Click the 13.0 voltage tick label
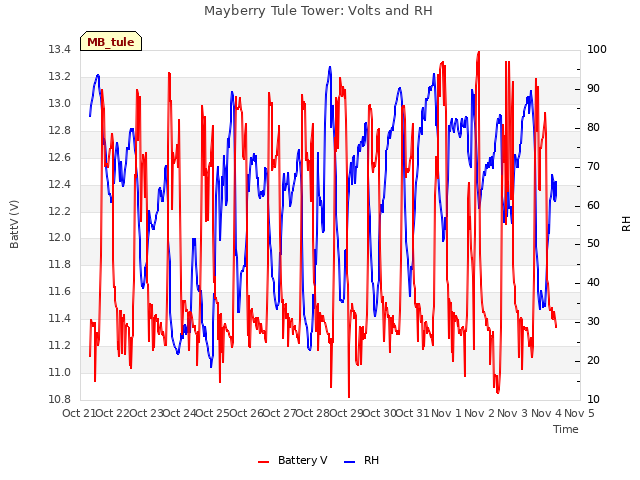The image size is (640, 480). [x=60, y=104]
